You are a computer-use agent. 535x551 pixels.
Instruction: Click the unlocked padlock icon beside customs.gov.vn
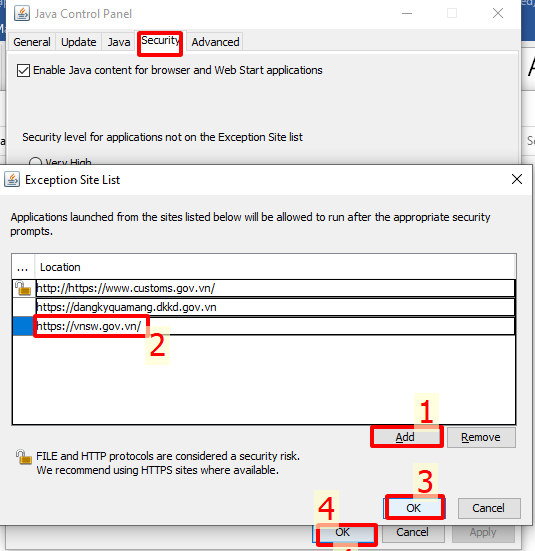24,289
